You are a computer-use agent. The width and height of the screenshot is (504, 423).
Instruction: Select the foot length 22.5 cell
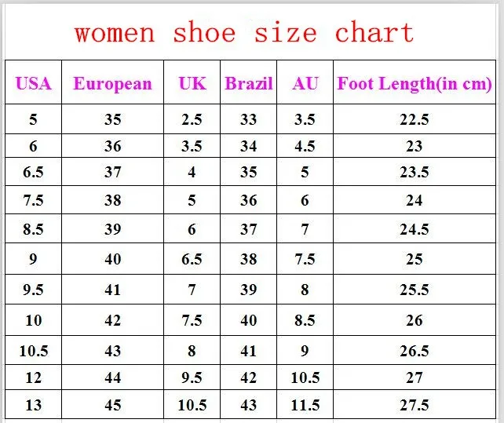click(x=415, y=119)
